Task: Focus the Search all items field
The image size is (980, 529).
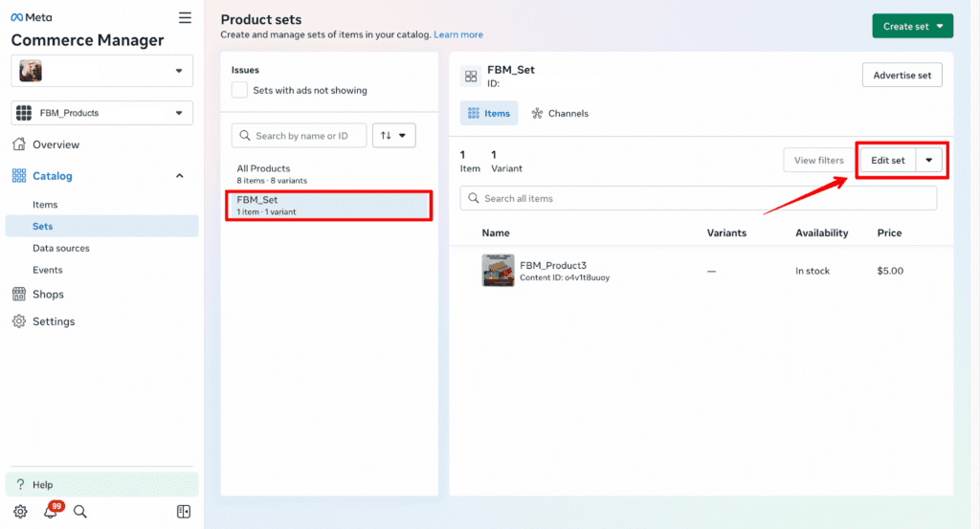Action: pyautogui.click(x=698, y=198)
